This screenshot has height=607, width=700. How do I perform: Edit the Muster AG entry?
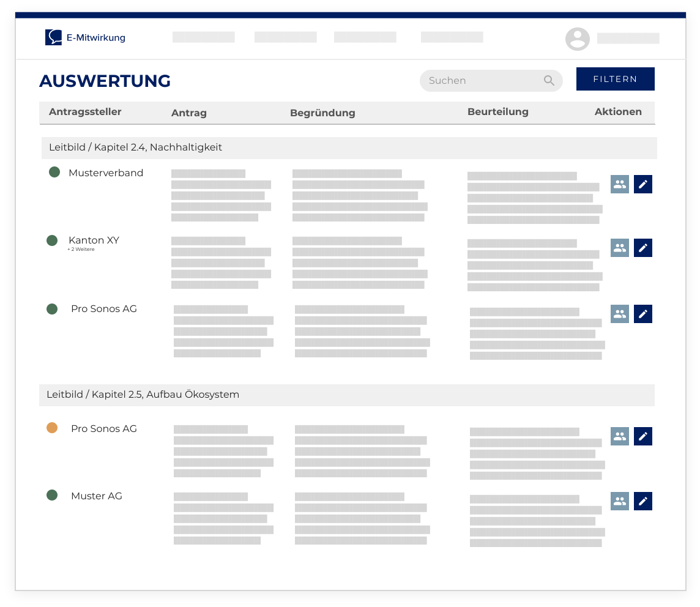pos(642,501)
